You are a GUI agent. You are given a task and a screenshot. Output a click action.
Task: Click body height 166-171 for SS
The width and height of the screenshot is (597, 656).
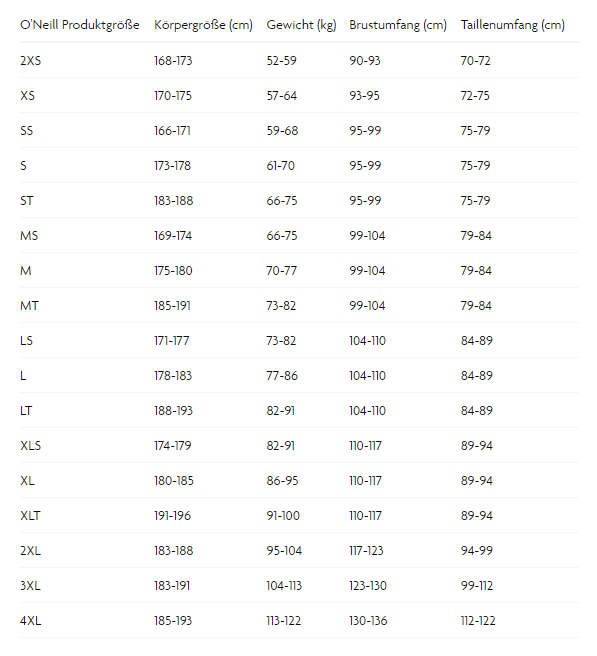[x=172, y=131]
